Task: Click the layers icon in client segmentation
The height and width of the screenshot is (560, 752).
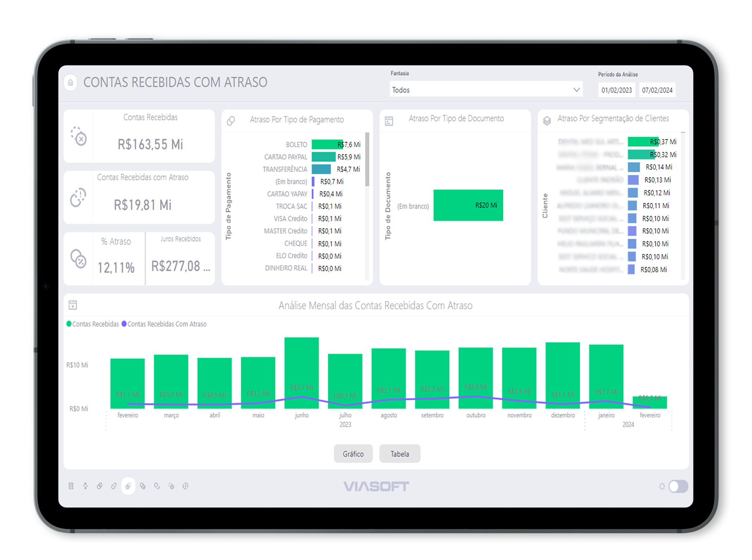Action: tap(547, 121)
